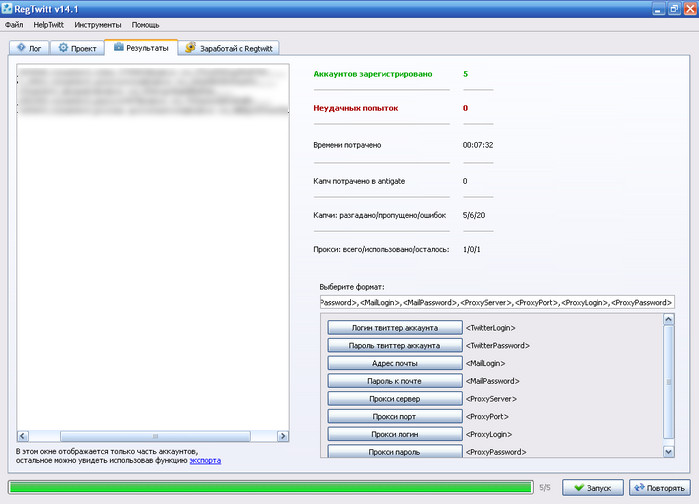Click the <ProxyLogin> tag label in list

489,434
